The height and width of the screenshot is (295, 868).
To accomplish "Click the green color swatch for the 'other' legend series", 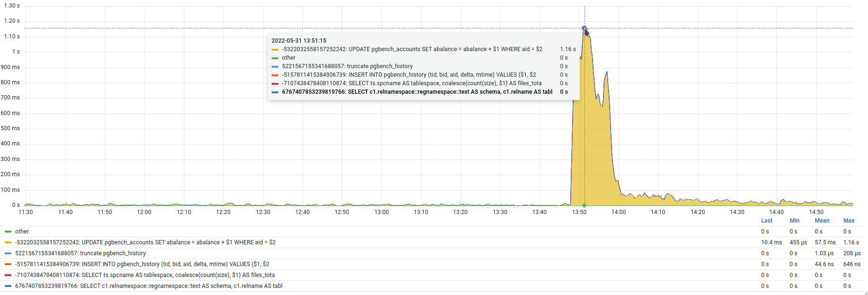I will [x=8, y=232].
